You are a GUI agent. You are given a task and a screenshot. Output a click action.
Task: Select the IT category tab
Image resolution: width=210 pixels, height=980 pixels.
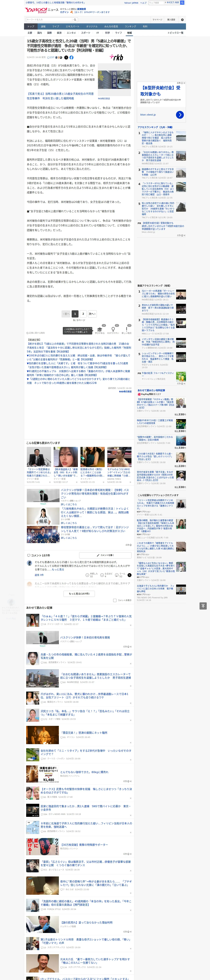click(x=98, y=33)
